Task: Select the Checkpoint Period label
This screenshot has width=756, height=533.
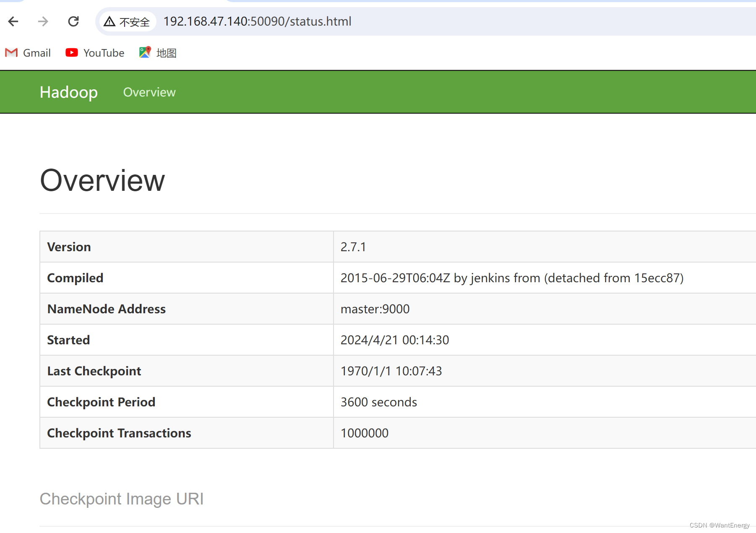Action: coord(101,402)
